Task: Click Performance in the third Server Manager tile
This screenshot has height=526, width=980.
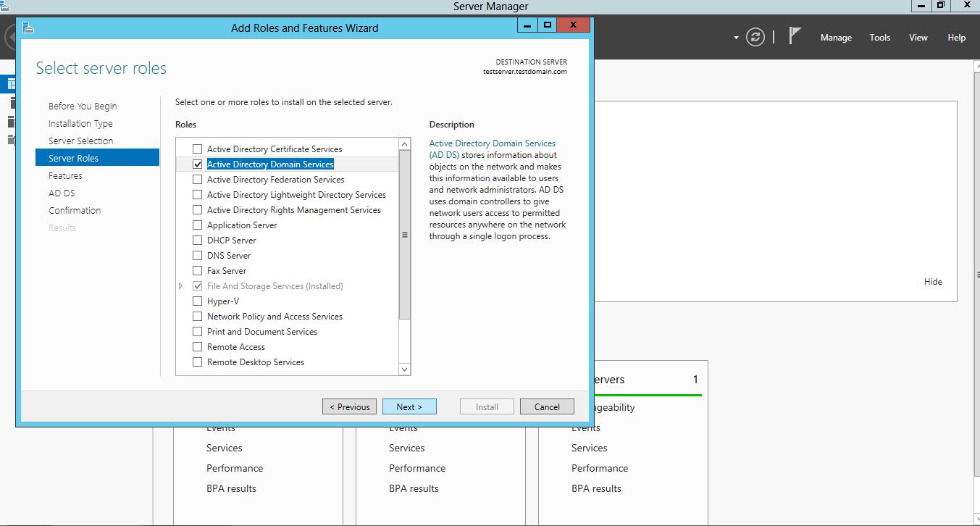Action: click(x=600, y=468)
